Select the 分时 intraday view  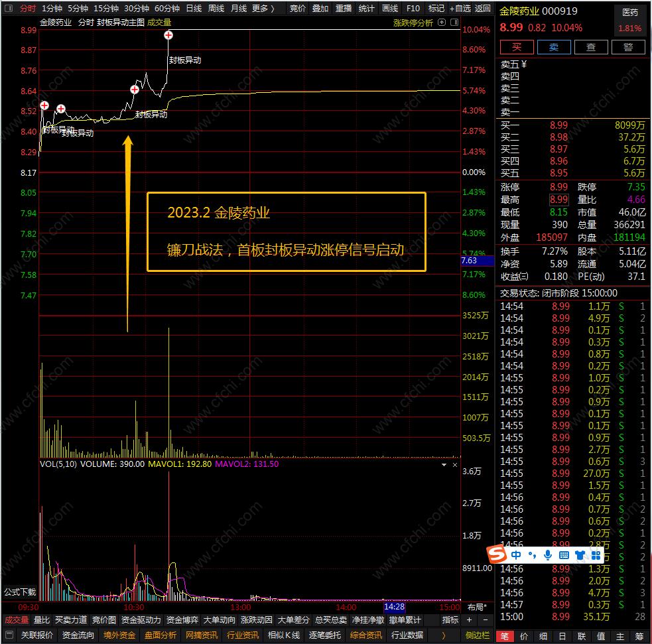(x=27, y=9)
